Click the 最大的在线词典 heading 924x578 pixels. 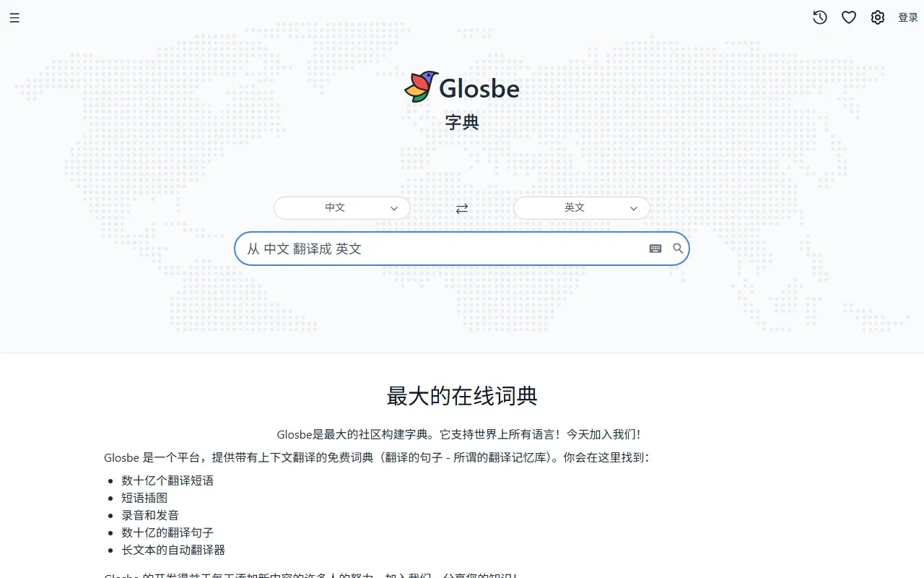point(461,395)
